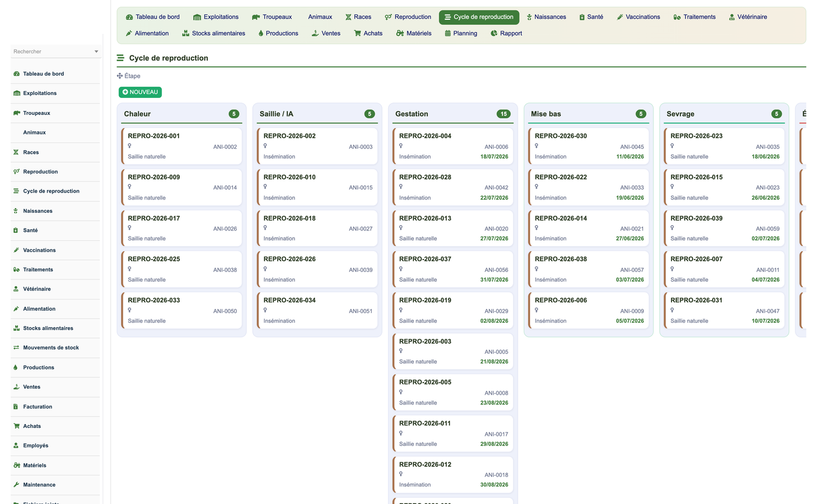Click animal code ANI-0005 on REPRO-2026-003
This screenshot has height=504, width=814.
pyautogui.click(x=496, y=352)
